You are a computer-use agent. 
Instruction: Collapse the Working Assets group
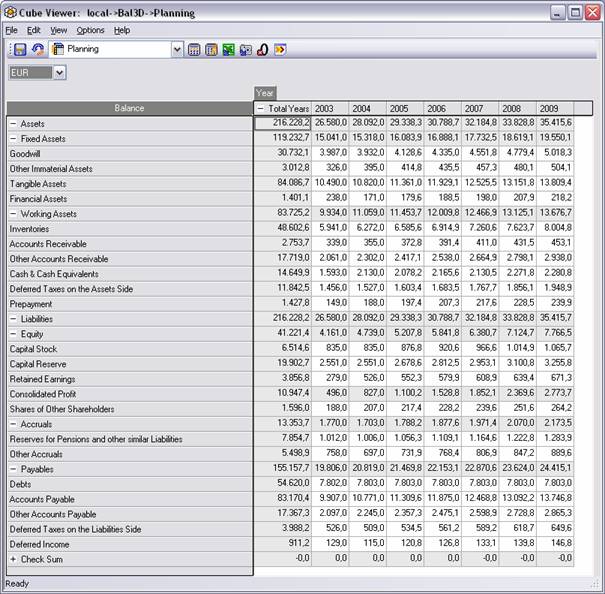13,214
